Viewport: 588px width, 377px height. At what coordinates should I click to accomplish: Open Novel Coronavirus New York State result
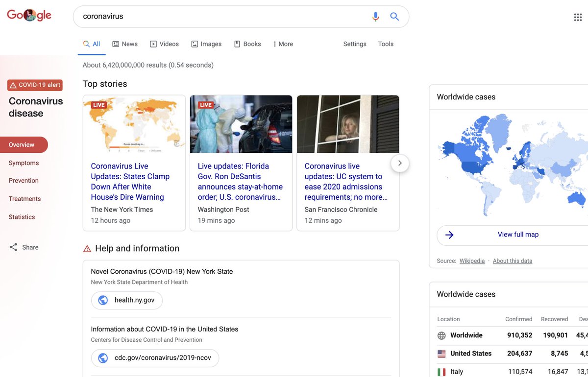162,272
